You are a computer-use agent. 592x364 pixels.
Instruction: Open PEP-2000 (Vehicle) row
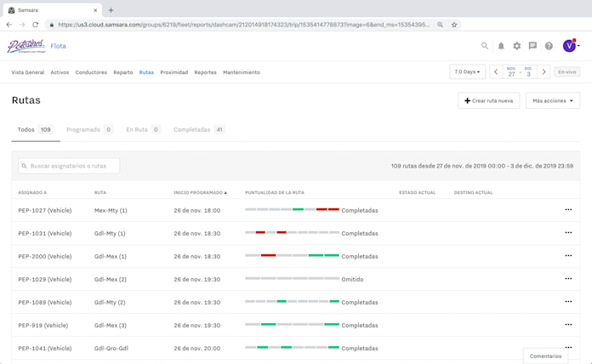[45, 256]
